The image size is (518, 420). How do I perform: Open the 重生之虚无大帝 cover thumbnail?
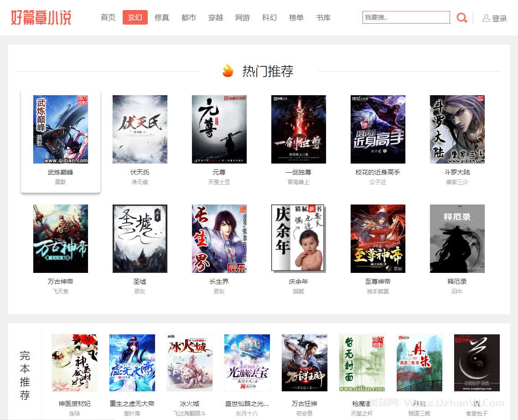[x=132, y=363]
